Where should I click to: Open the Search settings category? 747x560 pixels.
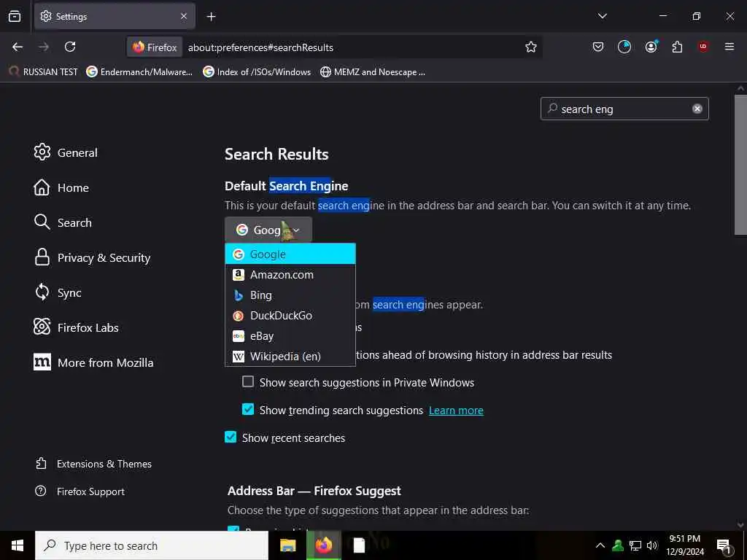63,222
